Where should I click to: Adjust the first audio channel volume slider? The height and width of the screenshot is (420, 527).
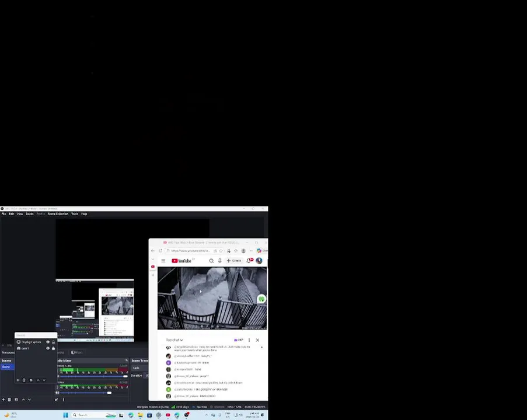click(x=125, y=376)
